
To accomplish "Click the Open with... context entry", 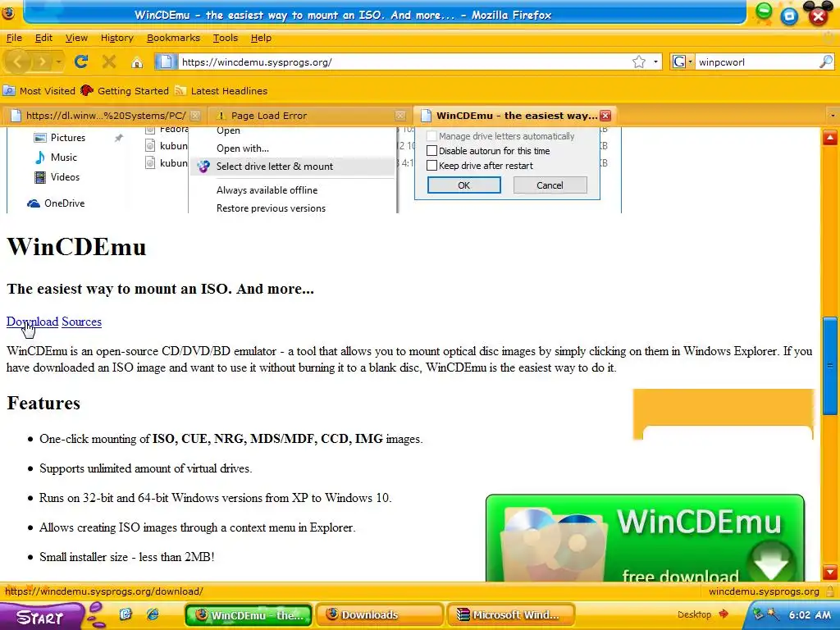I will 243,148.
